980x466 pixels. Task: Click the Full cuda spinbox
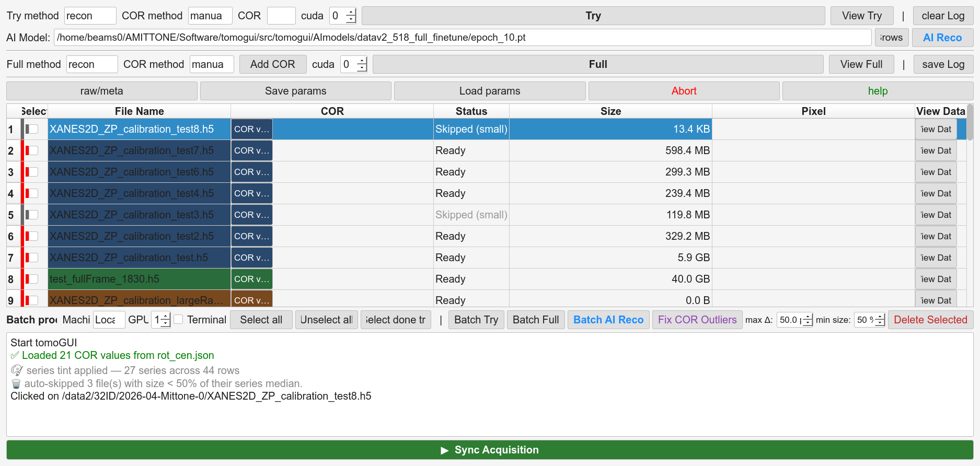(x=354, y=64)
